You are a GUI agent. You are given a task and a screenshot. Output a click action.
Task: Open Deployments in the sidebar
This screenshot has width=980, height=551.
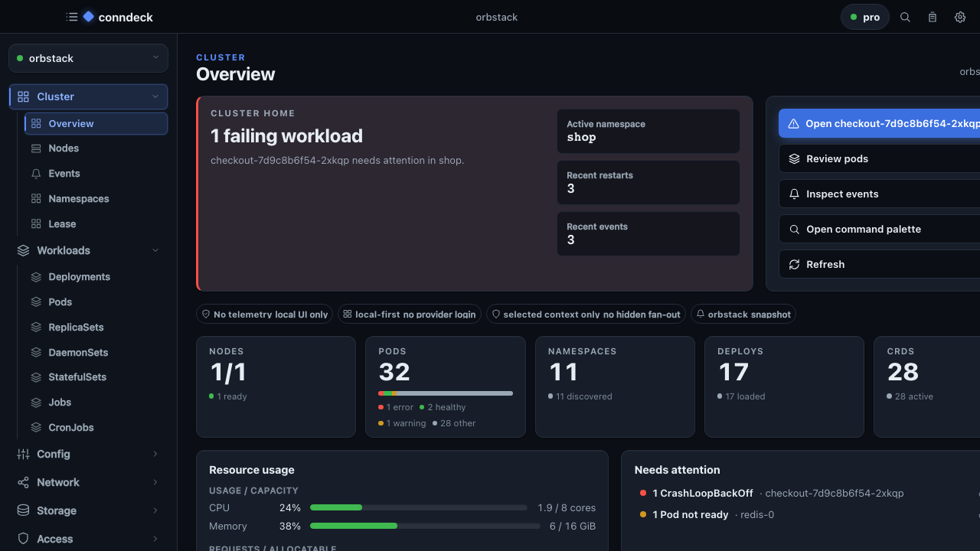(x=96, y=277)
